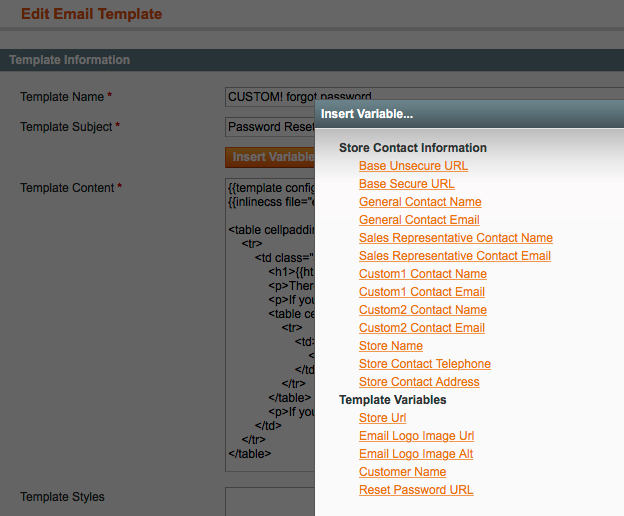The width and height of the screenshot is (624, 516).
Task: Insert the Store Name variable
Action: click(x=391, y=346)
